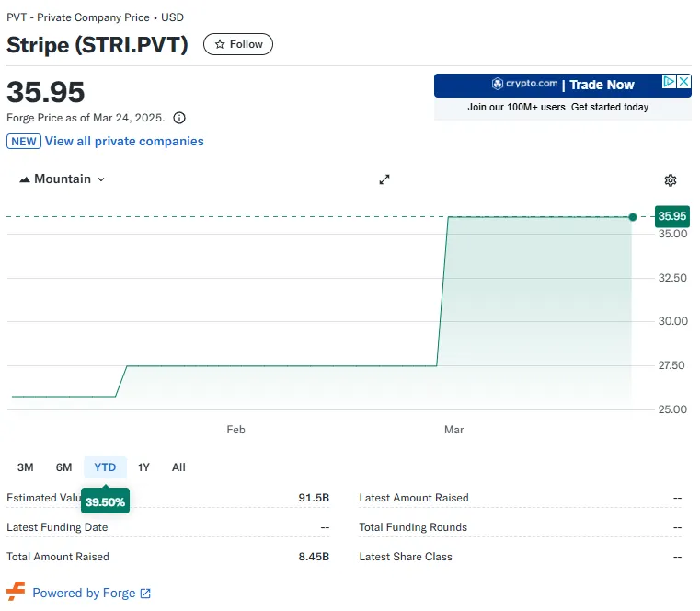Open View all private companies link

[x=124, y=142]
